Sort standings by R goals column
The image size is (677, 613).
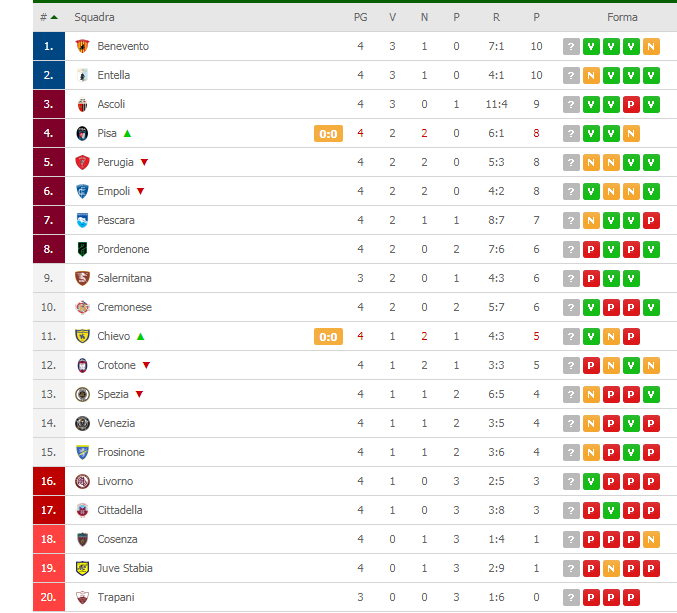coord(497,17)
